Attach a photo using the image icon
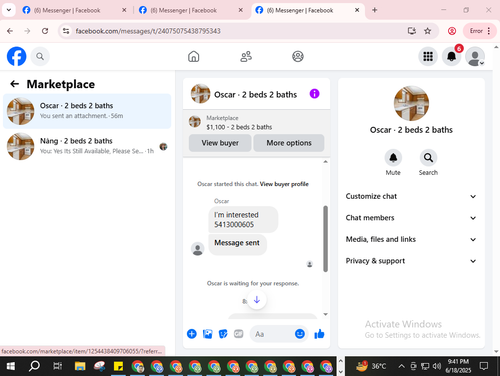 [207, 334]
